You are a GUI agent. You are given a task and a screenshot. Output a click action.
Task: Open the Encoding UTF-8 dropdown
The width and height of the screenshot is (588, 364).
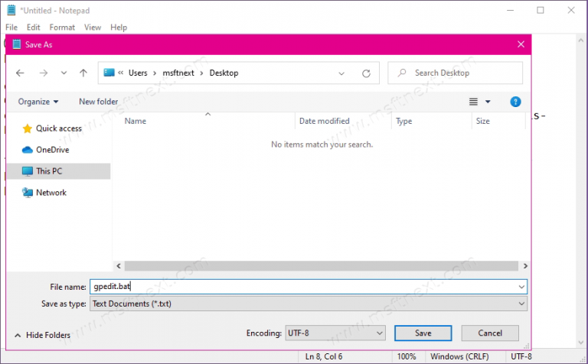click(x=335, y=333)
